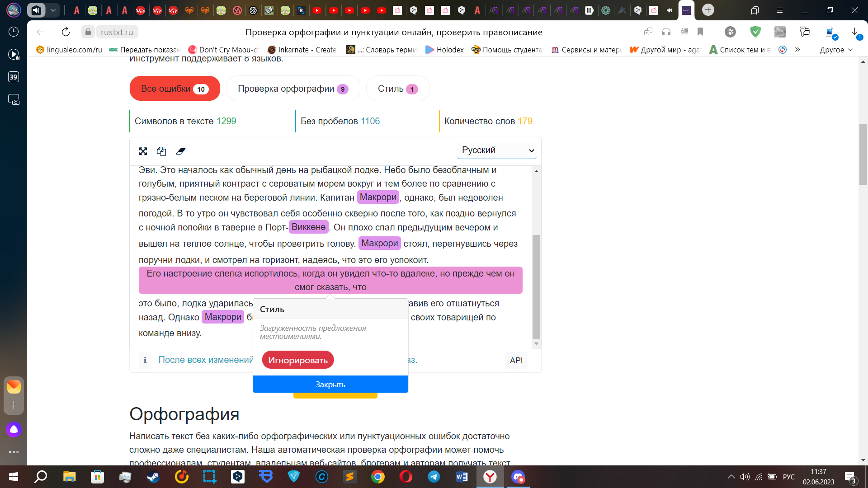Open the downloads icon in browser toolbar
The height and width of the screenshot is (488, 868).
855,32
